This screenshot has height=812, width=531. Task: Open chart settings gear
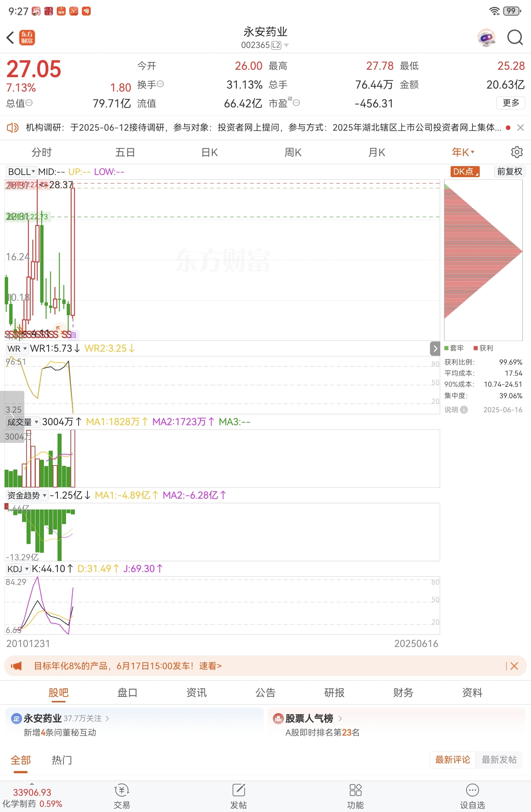coord(517,152)
